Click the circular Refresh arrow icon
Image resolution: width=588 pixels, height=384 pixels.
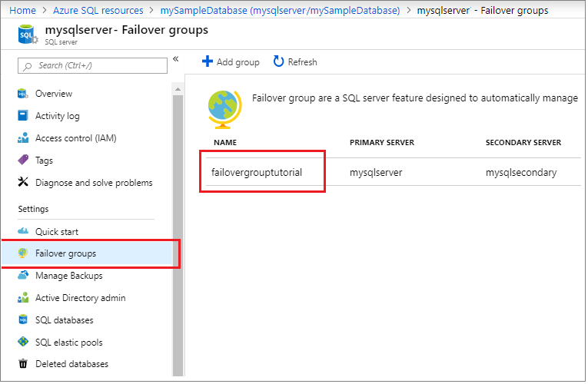tap(278, 61)
